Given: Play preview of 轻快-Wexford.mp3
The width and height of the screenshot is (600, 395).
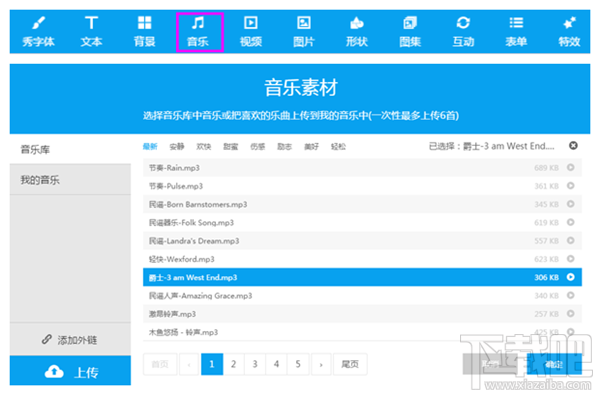Looking at the screenshot, I should coord(571,259).
